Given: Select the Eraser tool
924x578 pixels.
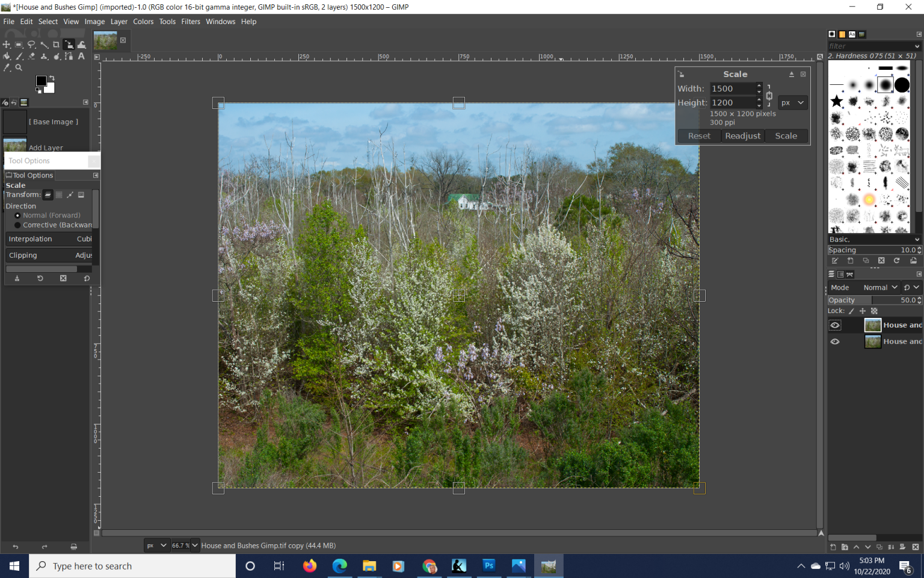Looking at the screenshot, I should (x=32, y=56).
